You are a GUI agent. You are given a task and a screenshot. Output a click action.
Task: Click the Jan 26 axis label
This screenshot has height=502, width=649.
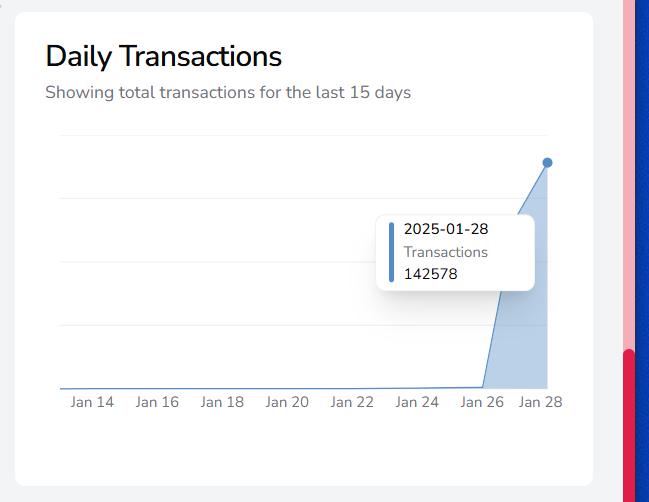pyautogui.click(x=482, y=402)
